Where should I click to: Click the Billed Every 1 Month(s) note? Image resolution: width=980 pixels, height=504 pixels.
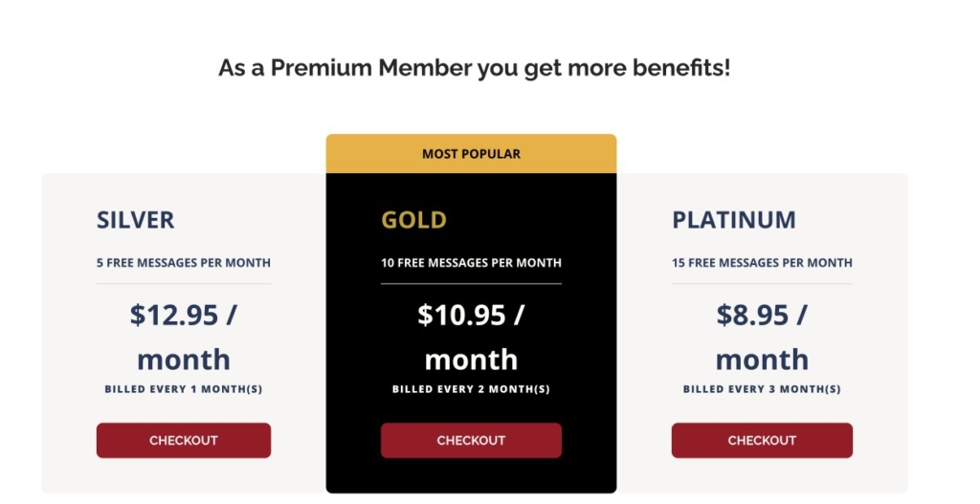point(183,389)
